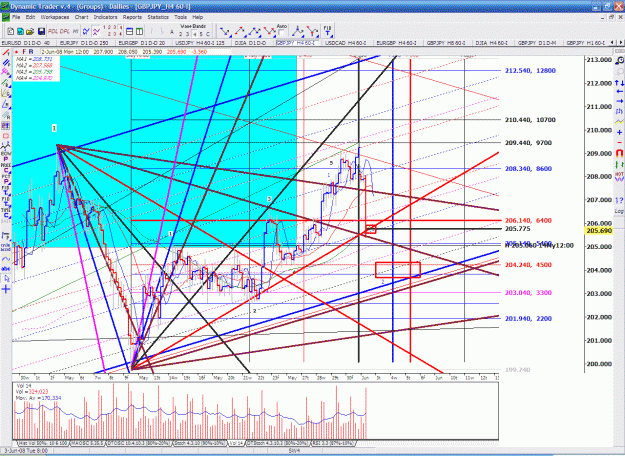Select the MAOSC indicator tab
Image resolution: width=625 pixels, height=456 pixels.
pos(87,443)
